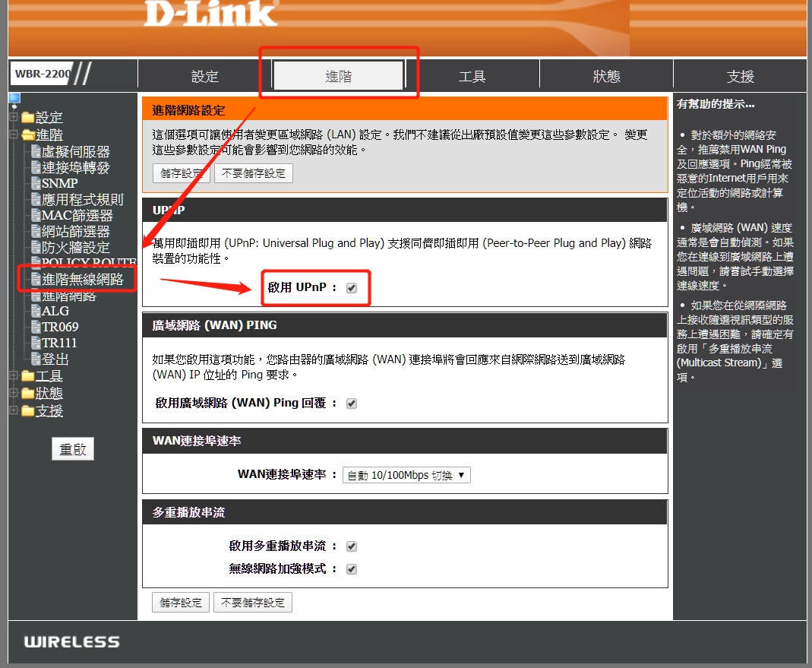The image size is (812, 668).
Task: Disable the 啟用廣域網路 (WAN) Ping 回覆 checkbox
Action: click(x=352, y=404)
